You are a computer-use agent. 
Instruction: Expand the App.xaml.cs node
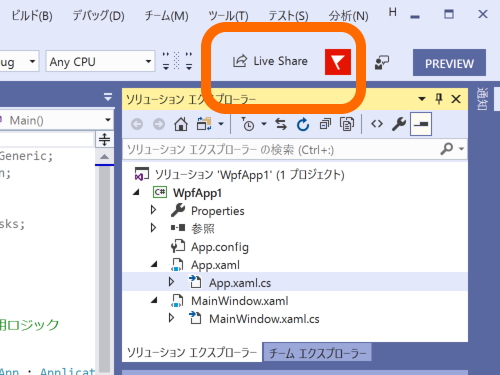point(171,282)
